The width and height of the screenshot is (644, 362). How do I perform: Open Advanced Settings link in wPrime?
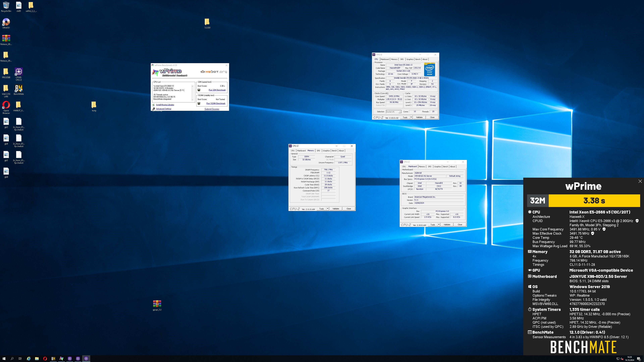tap(164, 109)
